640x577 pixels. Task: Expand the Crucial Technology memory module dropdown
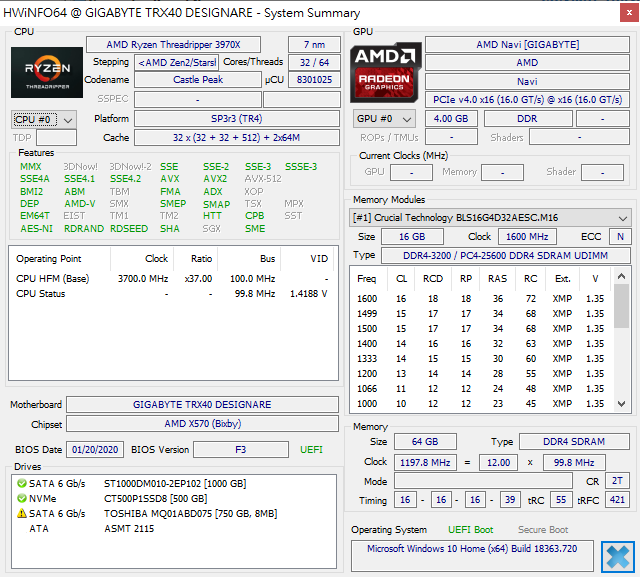coord(490,217)
